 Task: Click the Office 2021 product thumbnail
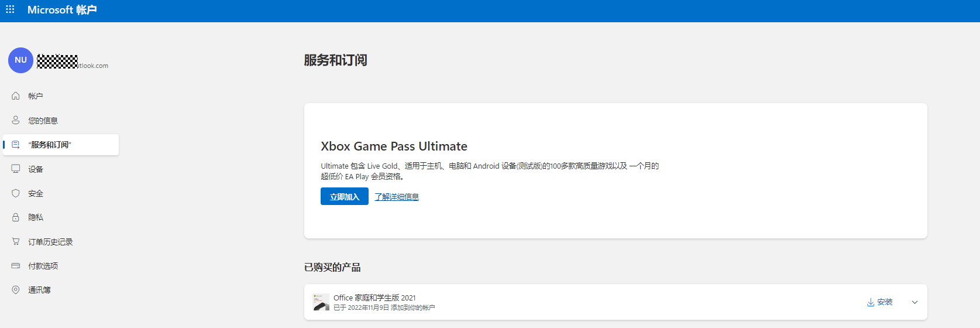coord(321,302)
